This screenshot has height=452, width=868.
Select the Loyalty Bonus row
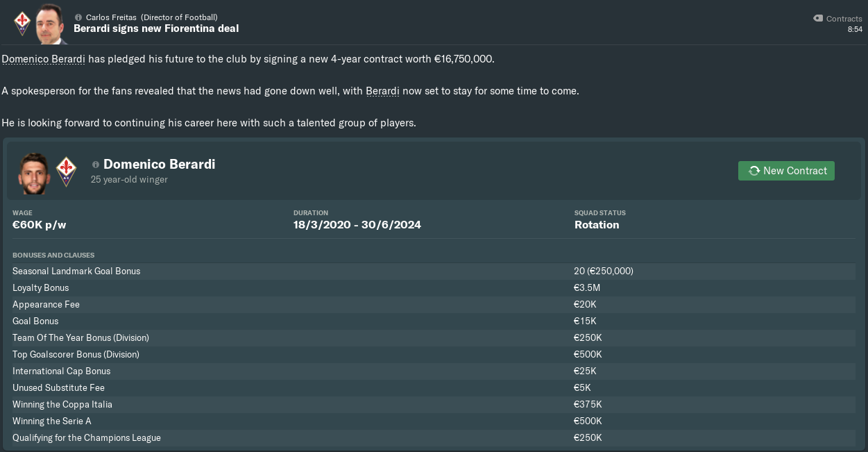433,288
